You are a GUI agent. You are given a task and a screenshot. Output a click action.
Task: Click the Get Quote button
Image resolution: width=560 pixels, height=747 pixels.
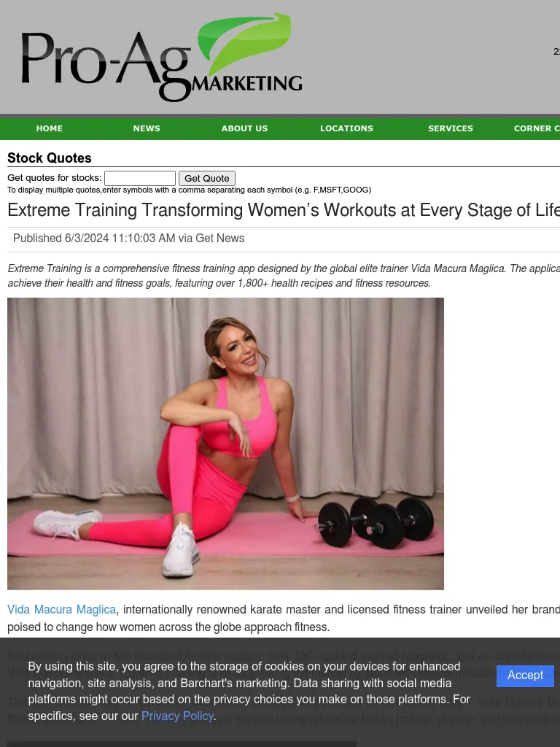pos(206,178)
